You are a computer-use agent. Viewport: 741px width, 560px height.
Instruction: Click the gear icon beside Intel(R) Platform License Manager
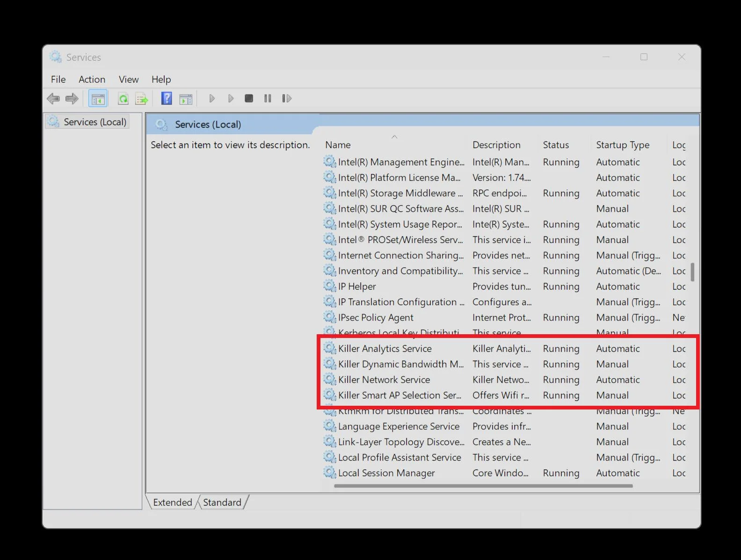(330, 177)
